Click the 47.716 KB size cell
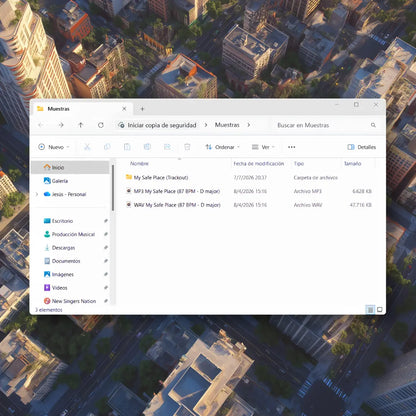416x416 pixels. point(360,205)
